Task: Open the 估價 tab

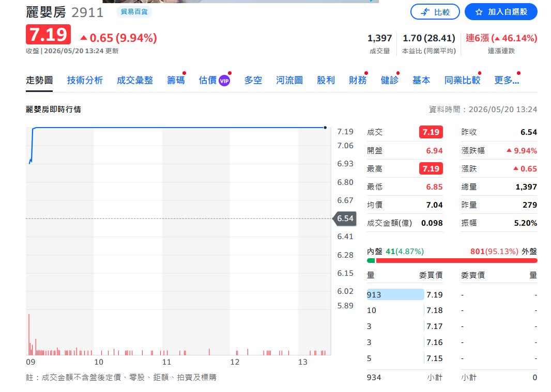Action: click(207, 81)
